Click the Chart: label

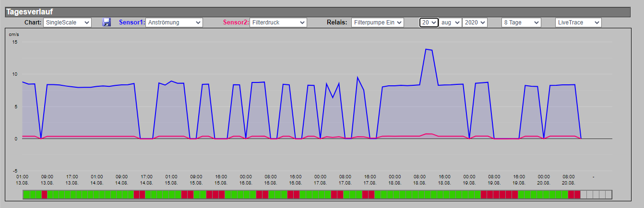click(x=33, y=23)
